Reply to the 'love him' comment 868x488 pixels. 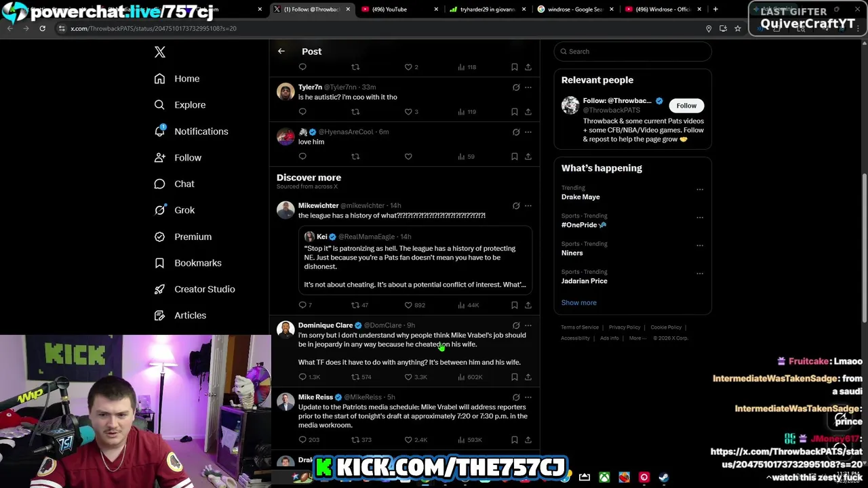coord(302,157)
